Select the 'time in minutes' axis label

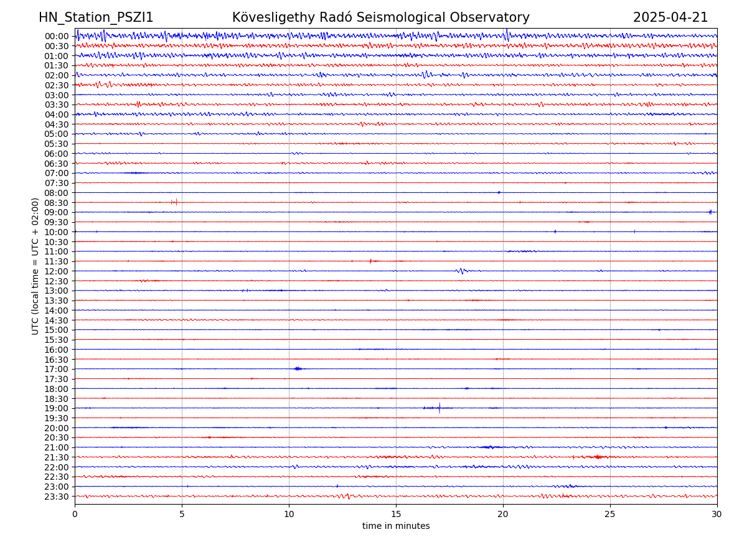tap(396, 526)
